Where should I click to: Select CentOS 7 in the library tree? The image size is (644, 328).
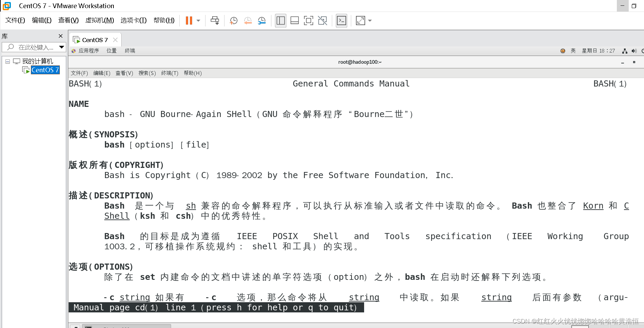click(45, 70)
